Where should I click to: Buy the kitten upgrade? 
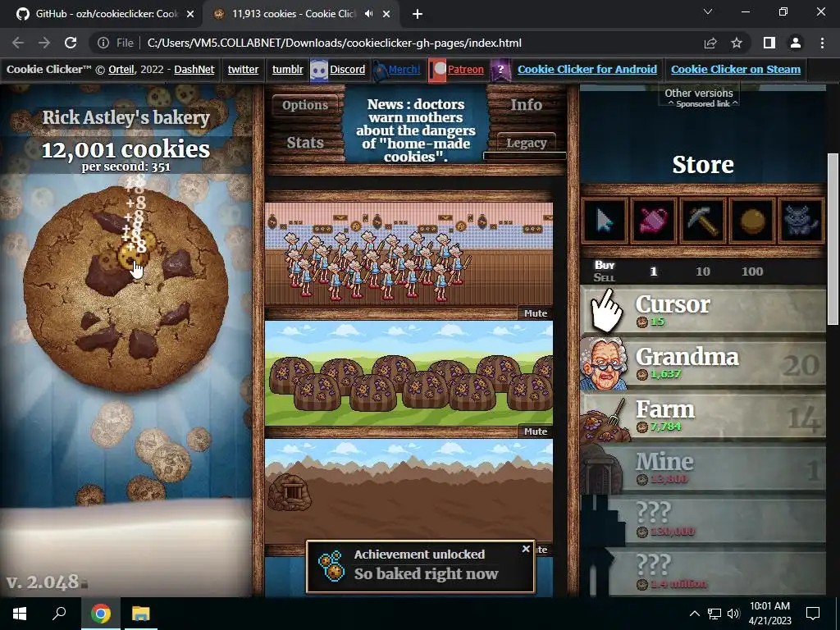tap(801, 221)
